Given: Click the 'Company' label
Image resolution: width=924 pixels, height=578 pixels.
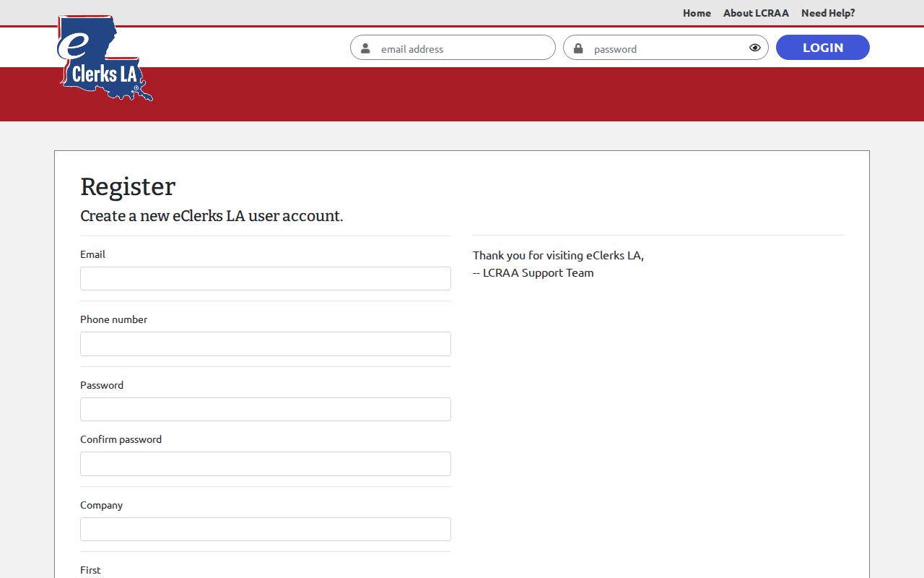Looking at the screenshot, I should coord(101,505).
